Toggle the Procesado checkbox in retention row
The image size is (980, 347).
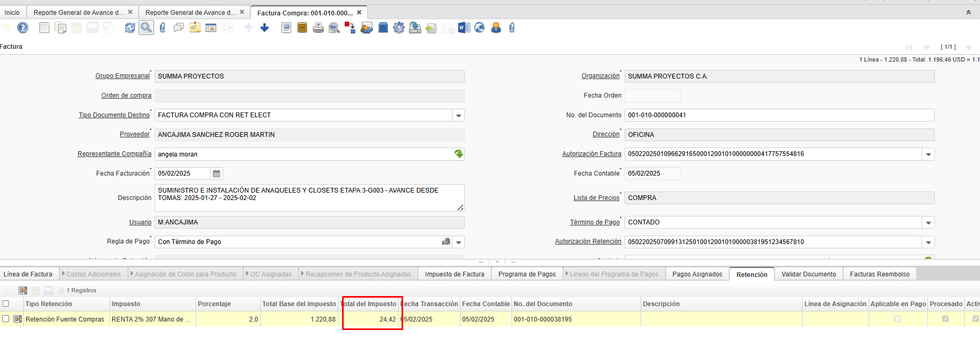[945, 319]
